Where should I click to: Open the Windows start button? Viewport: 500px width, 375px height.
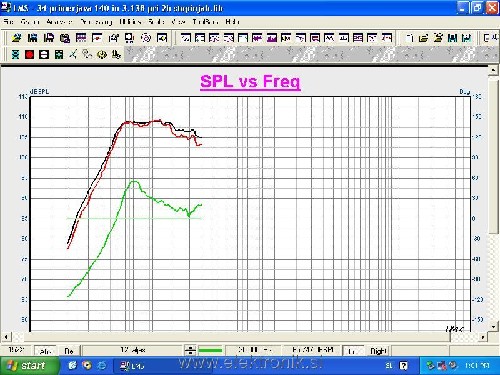coord(29,366)
